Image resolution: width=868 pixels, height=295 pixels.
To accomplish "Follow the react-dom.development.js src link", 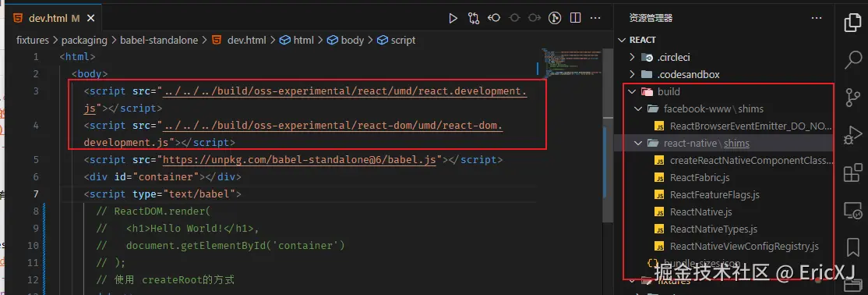I will (x=331, y=126).
